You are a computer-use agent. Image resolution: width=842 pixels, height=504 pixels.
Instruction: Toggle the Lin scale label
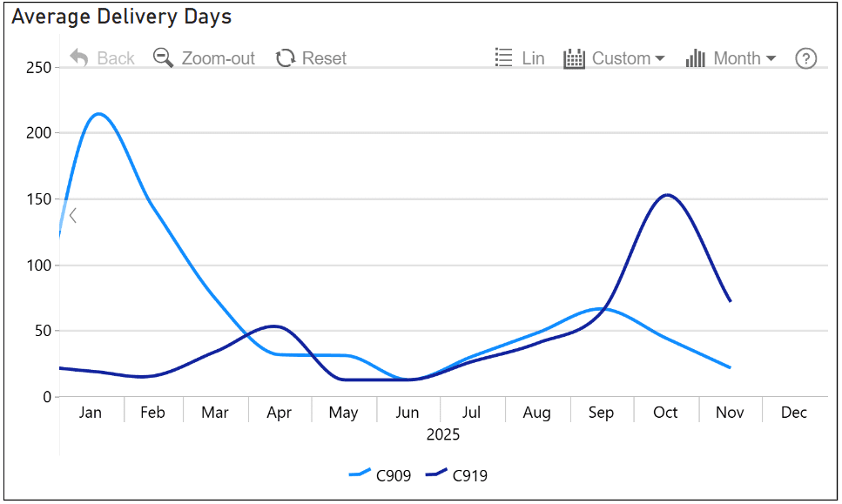(533, 58)
